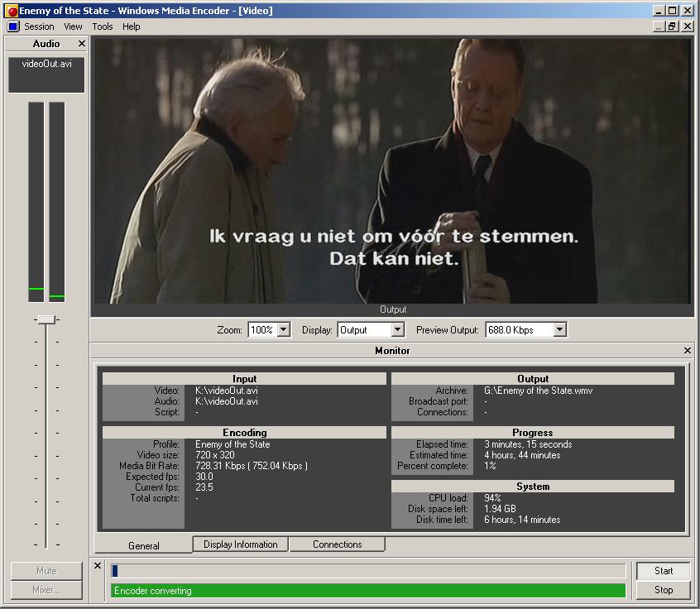Image resolution: width=700 pixels, height=609 pixels.
Task: Select the videoOut.avi audio source box
Action: coord(46,74)
